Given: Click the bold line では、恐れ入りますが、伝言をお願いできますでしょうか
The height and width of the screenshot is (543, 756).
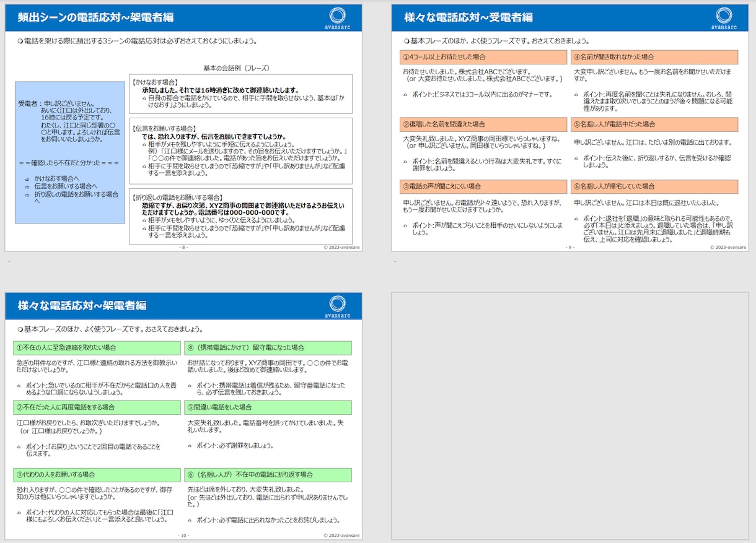Looking at the screenshot, I should pos(214,136).
